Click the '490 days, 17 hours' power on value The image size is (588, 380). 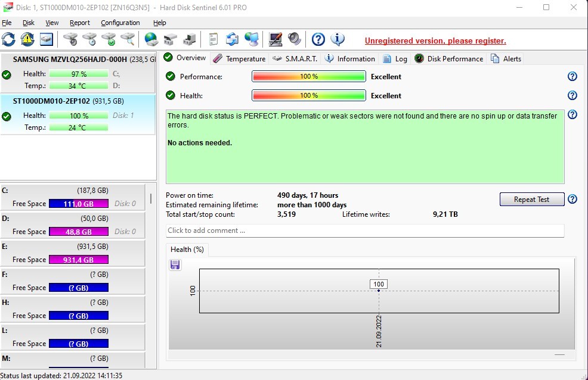point(308,195)
